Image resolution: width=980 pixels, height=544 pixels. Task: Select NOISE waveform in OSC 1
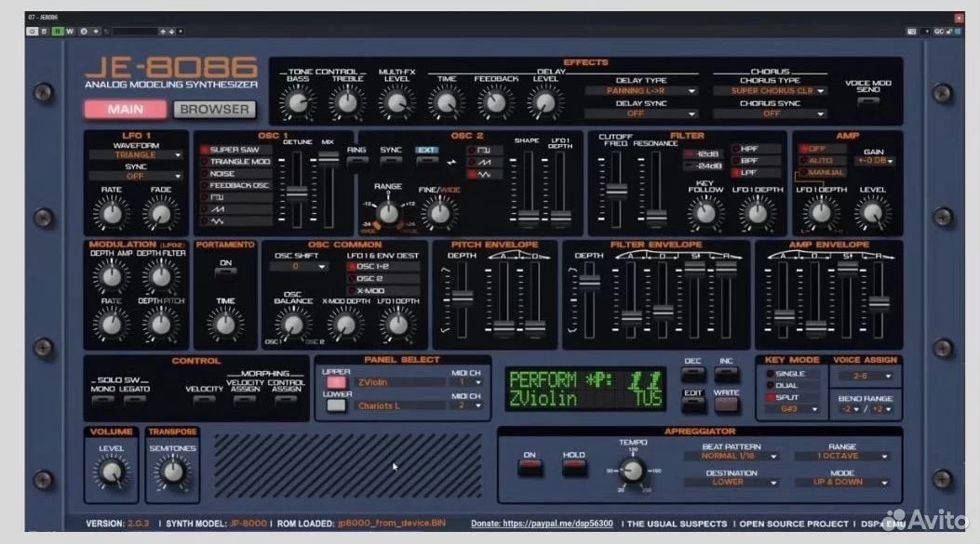coord(235,174)
